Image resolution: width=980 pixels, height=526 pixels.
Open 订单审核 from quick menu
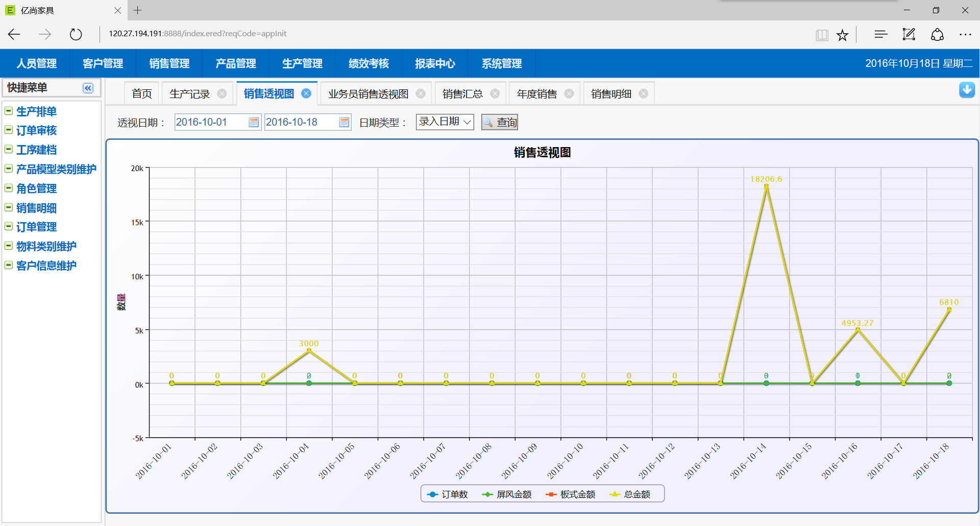pos(36,131)
